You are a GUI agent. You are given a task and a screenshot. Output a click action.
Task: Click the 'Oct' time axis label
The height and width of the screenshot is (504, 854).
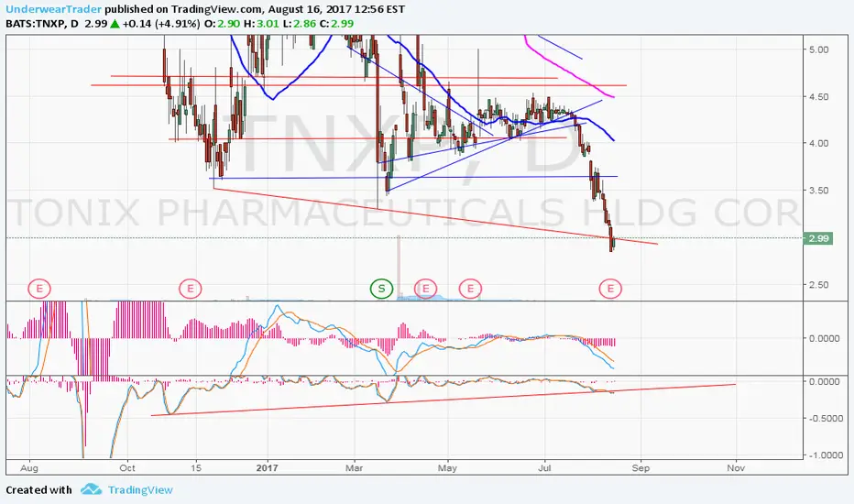coord(127,467)
